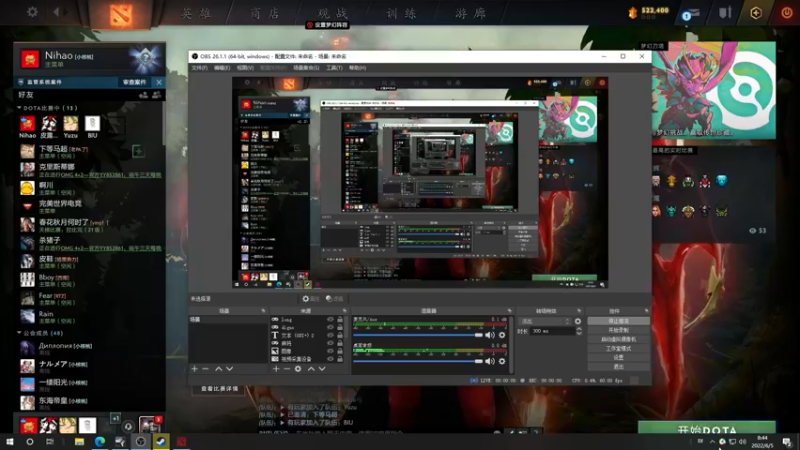Screen dimensions: 800x450
Task: Open the 淡出 transition dropdown
Action: (x=544, y=321)
